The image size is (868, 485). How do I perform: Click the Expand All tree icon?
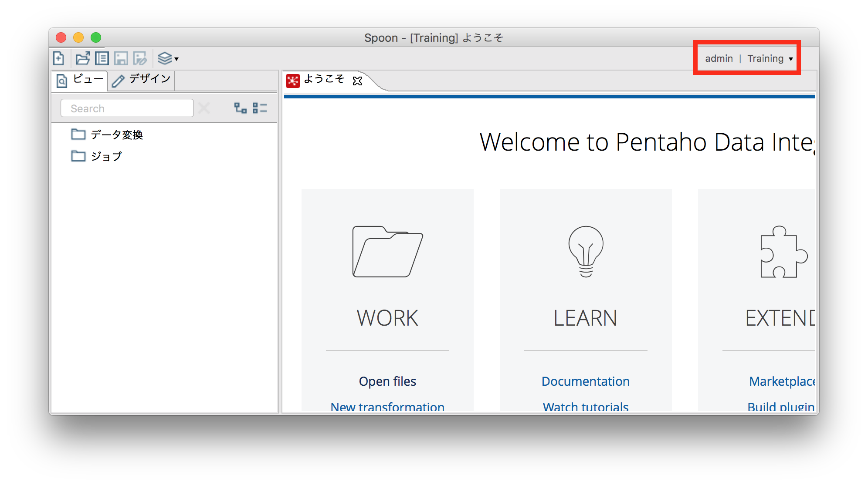pyautogui.click(x=241, y=108)
